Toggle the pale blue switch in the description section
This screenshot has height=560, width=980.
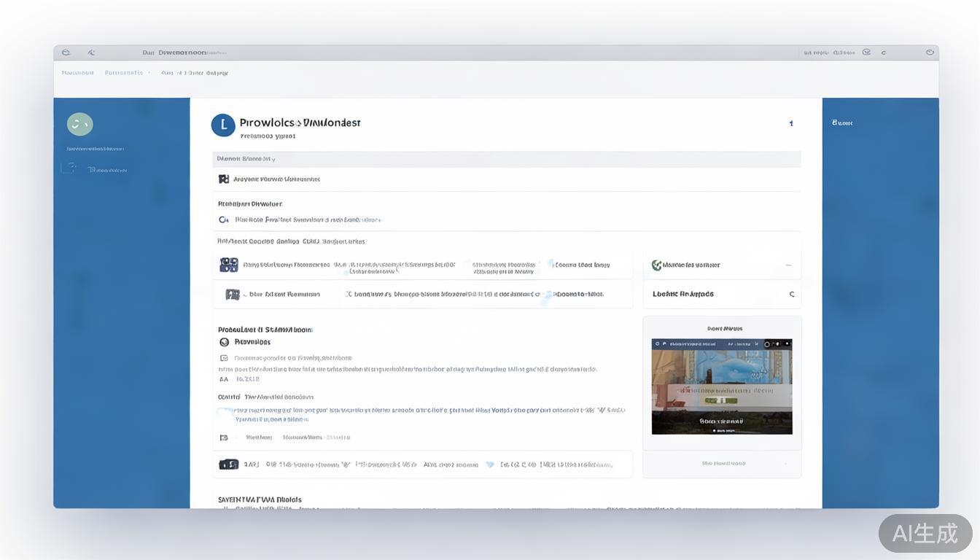pos(225,413)
